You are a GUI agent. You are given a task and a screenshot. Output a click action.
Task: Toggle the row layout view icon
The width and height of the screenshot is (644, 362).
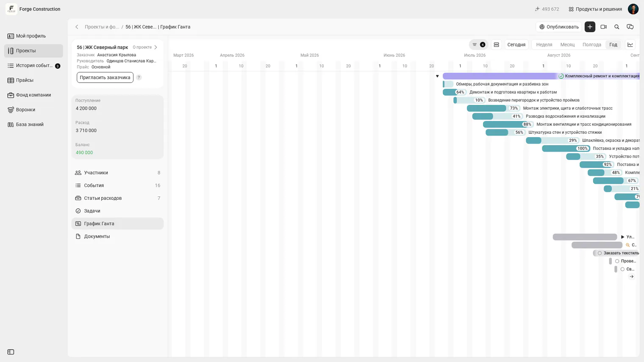(x=496, y=44)
